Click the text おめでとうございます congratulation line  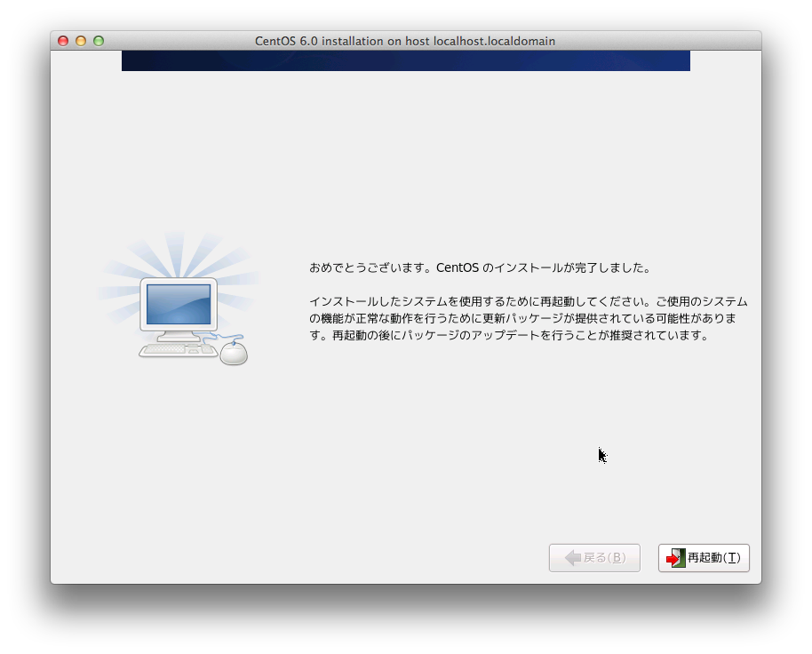pos(480,267)
